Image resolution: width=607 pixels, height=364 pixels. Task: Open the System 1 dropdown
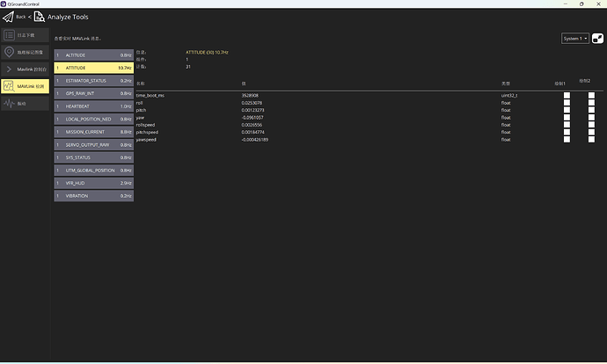pyautogui.click(x=575, y=39)
